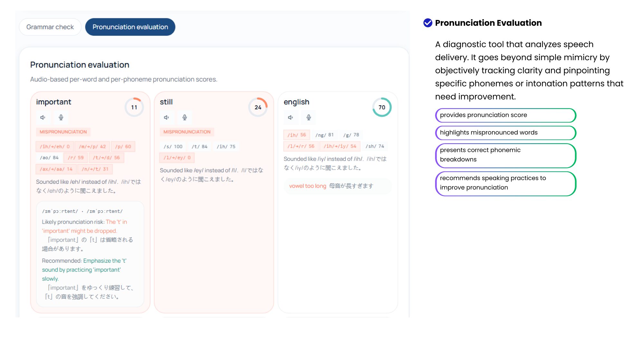Screen dimensions: 644x362
Task: Select phoneme chip /g/ 78
Action: (351, 135)
